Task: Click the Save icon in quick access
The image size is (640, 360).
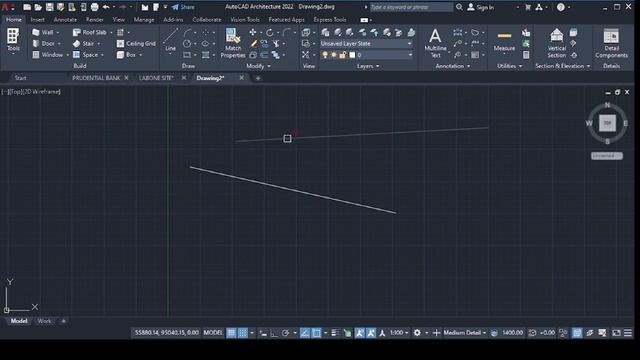Action: pyautogui.click(x=49, y=7)
